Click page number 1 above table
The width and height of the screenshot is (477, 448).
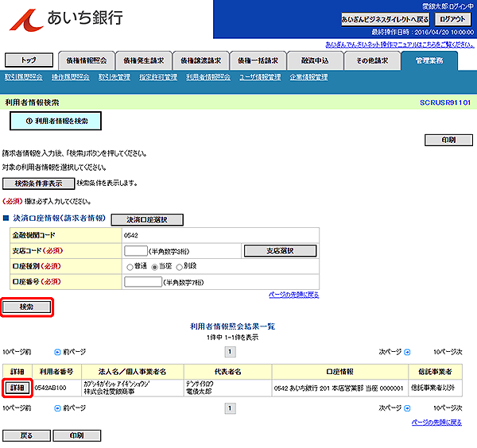(230, 352)
